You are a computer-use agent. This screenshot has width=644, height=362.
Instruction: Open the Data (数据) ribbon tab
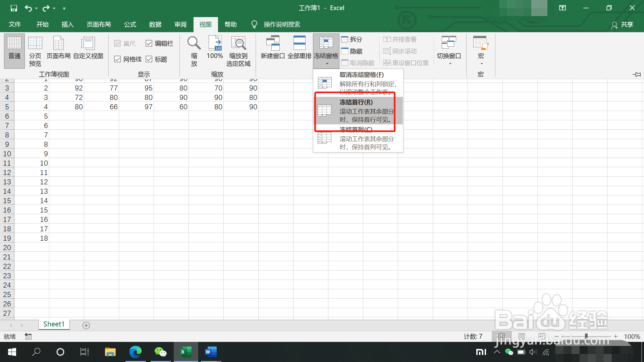tap(155, 24)
